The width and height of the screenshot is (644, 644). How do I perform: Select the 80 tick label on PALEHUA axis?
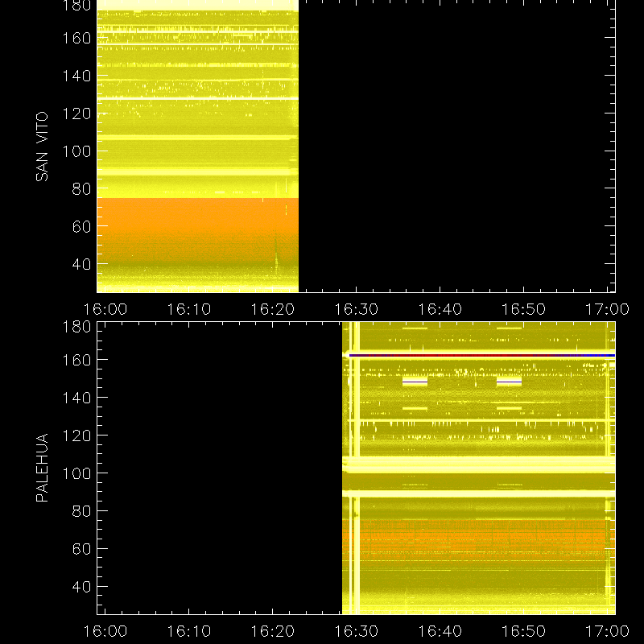81,511
